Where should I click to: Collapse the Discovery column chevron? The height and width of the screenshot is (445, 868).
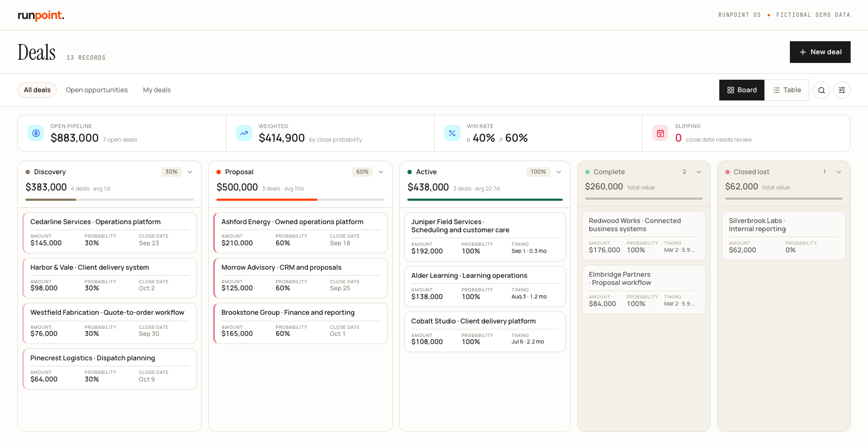[190, 172]
